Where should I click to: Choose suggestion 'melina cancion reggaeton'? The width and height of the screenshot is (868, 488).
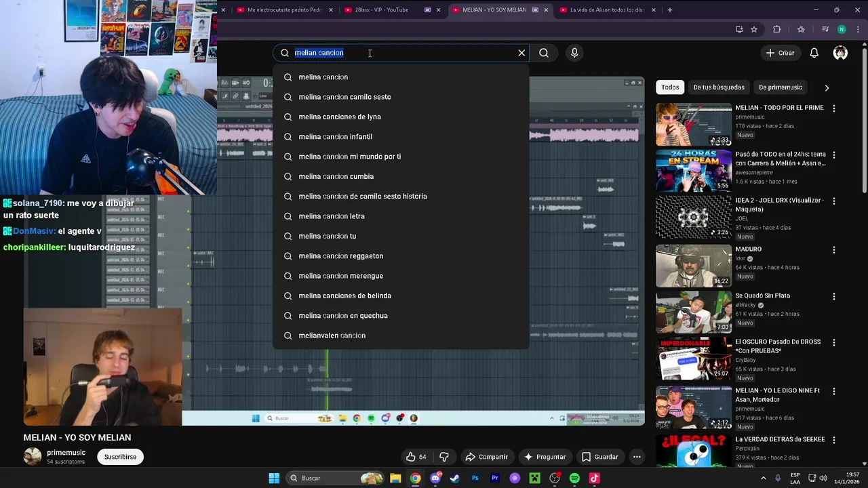[401, 256]
